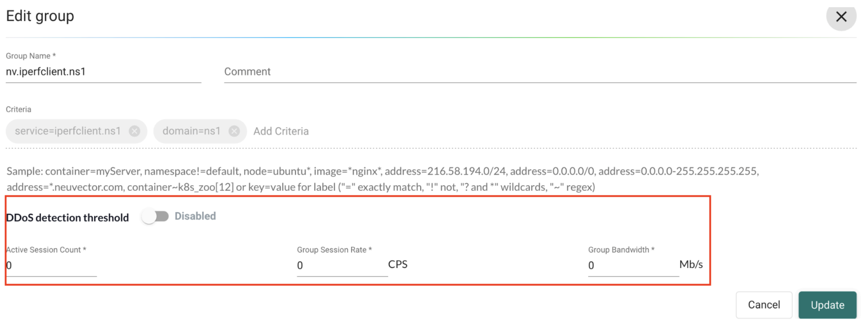Focus the Group Bandwidth input
The width and height of the screenshot is (868, 336).
point(632,266)
